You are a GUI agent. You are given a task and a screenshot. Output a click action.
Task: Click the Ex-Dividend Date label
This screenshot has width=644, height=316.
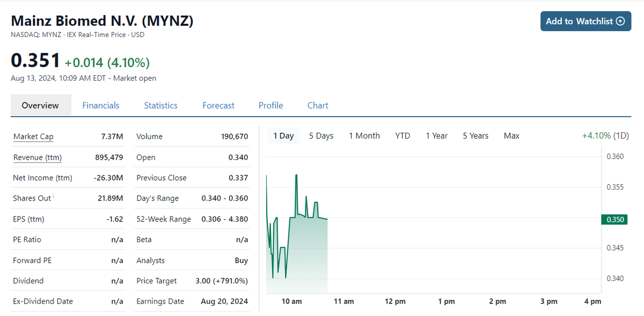pyautogui.click(x=43, y=301)
